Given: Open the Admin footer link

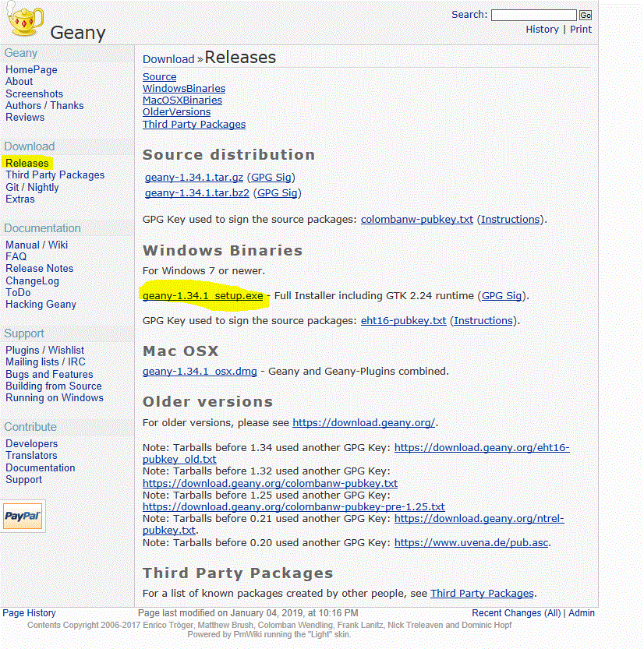Looking at the screenshot, I should coord(582,612).
